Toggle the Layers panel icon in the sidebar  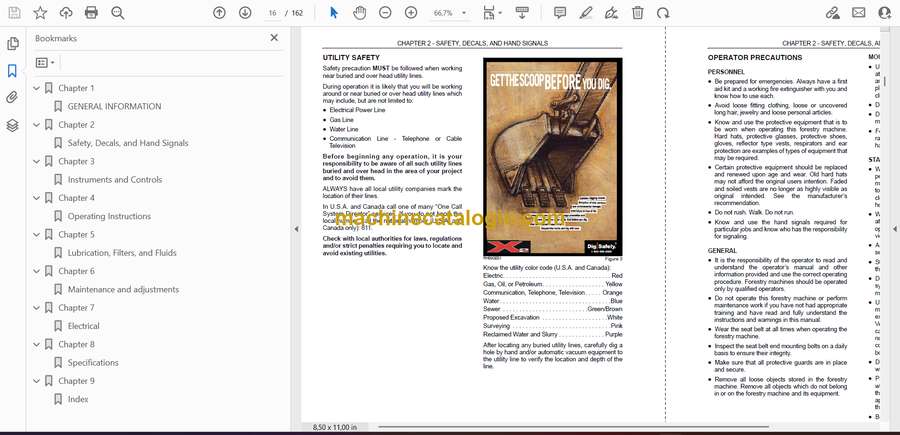12,125
